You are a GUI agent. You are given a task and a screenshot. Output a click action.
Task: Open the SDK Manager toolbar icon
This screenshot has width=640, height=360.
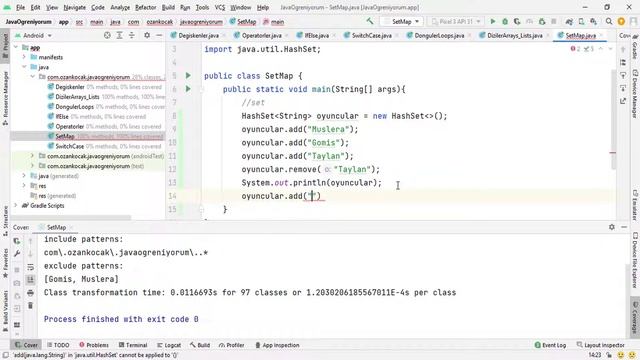pos(593,21)
